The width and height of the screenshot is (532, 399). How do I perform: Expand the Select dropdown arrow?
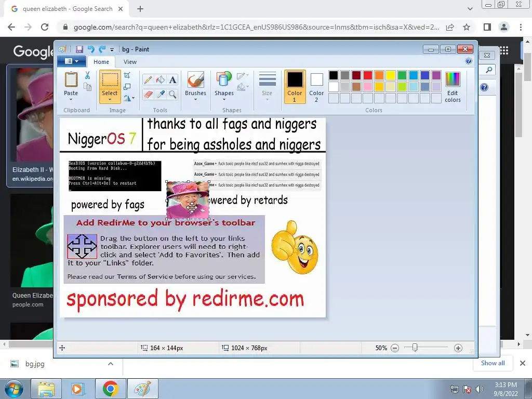coord(110,100)
